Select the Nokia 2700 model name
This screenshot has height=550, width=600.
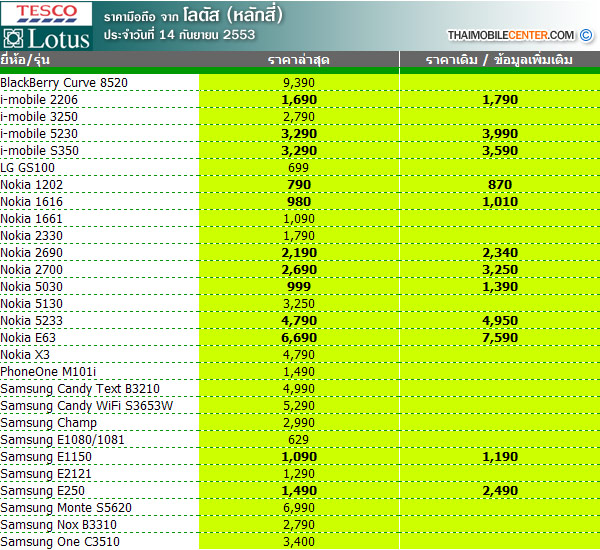(31, 269)
